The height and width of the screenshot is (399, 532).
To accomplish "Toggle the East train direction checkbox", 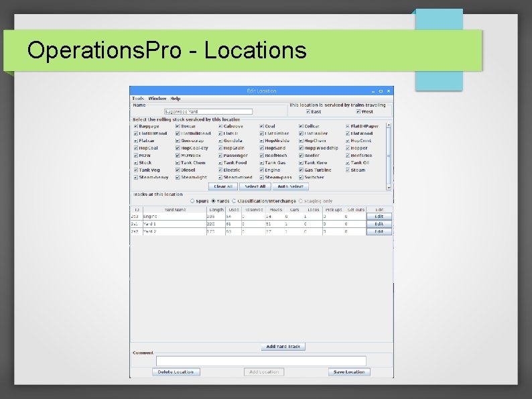I will point(308,111).
